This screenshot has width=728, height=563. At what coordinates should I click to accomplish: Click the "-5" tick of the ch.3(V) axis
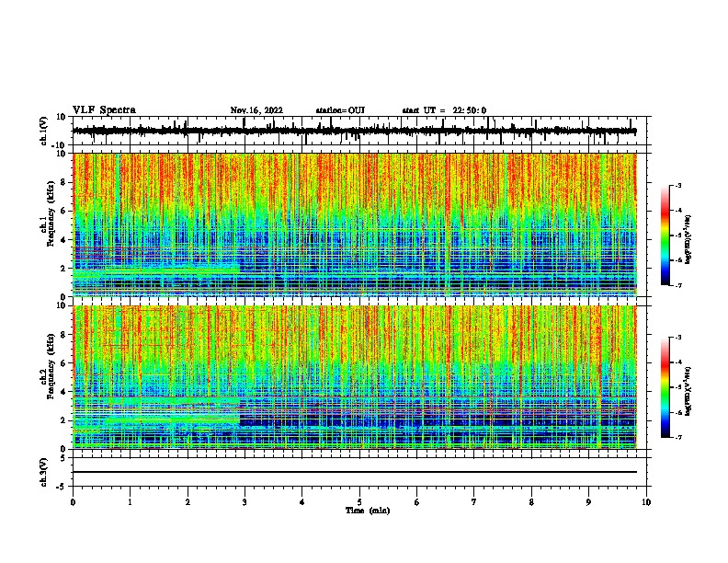pyautogui.click(x=62, y=487)
